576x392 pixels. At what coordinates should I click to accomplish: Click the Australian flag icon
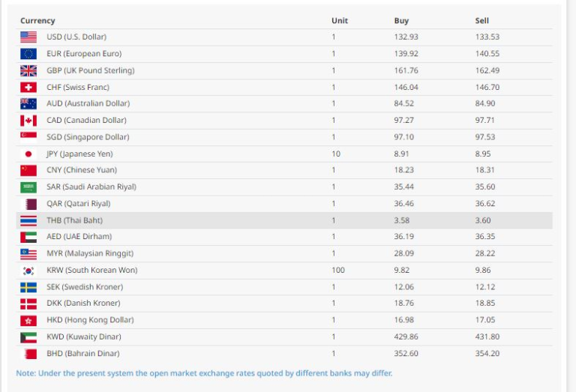[x=28, y=103]
